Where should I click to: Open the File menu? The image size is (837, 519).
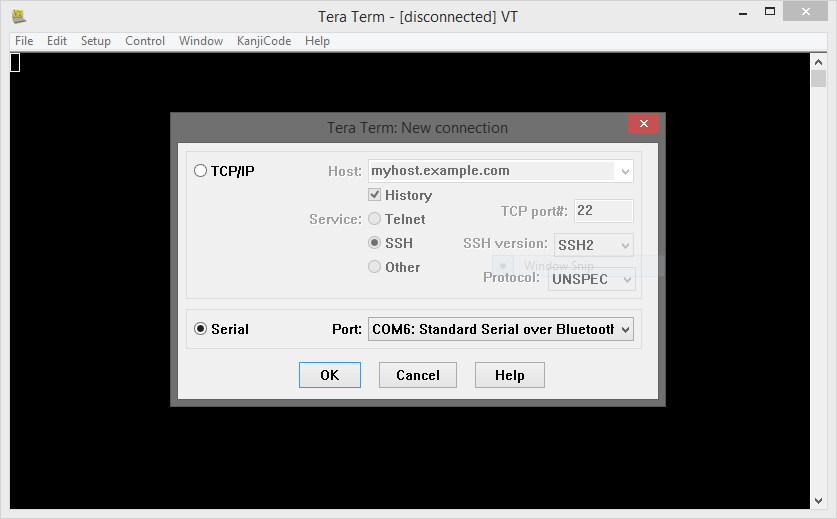tap(24, 41)
